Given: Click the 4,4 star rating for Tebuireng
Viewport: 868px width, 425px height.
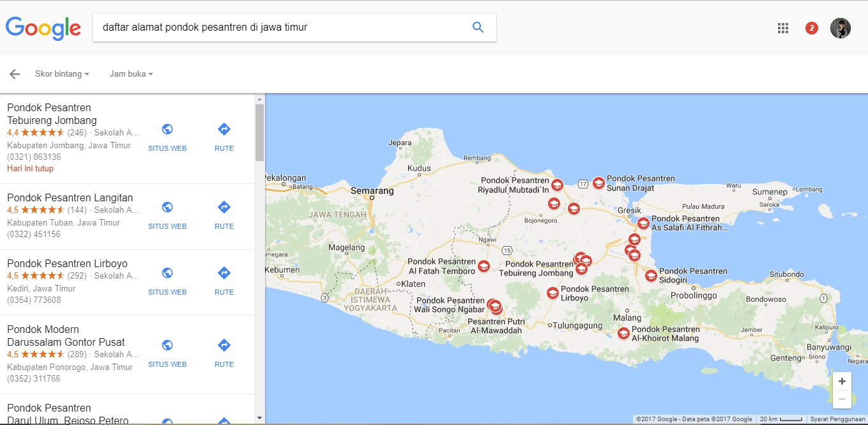Looking at the screenshot, I should pos(36,133).
